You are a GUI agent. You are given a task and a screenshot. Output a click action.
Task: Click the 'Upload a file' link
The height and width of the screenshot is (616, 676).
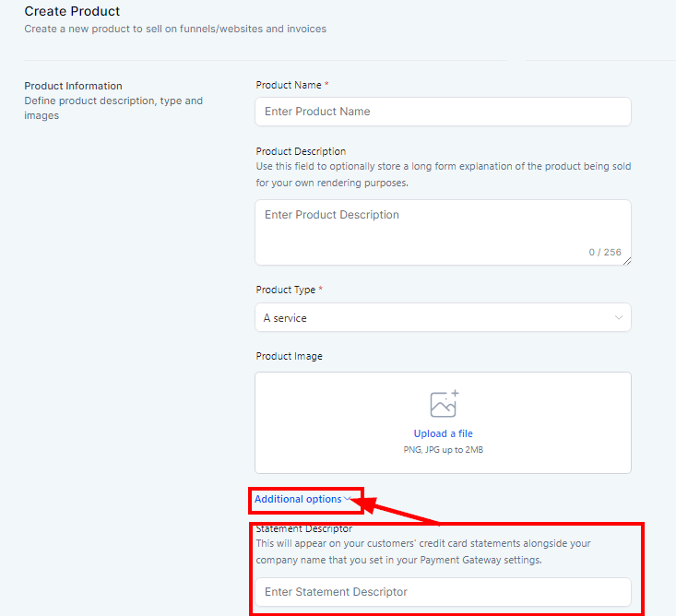443,433
